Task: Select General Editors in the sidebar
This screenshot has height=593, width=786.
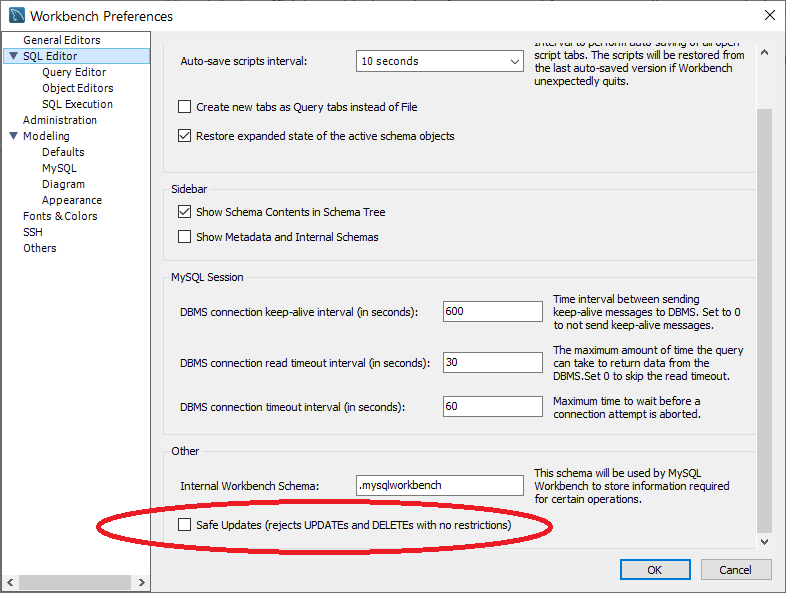Action: [61, 40]
